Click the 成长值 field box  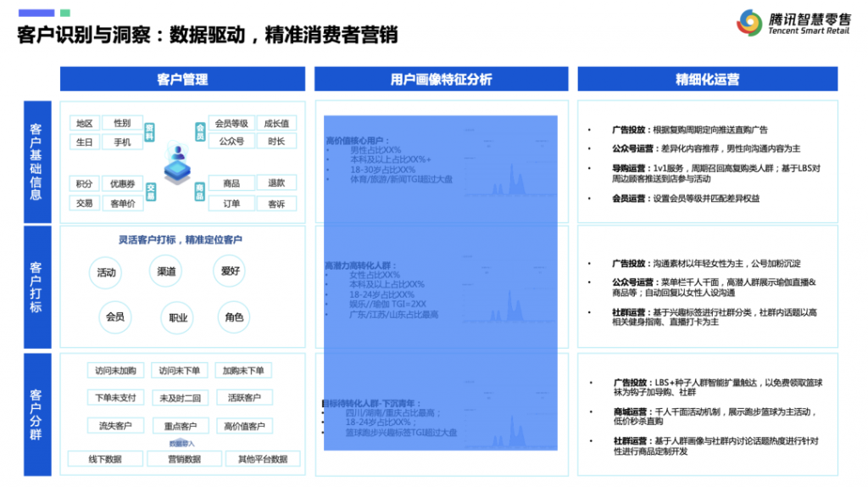pos(276,123)
